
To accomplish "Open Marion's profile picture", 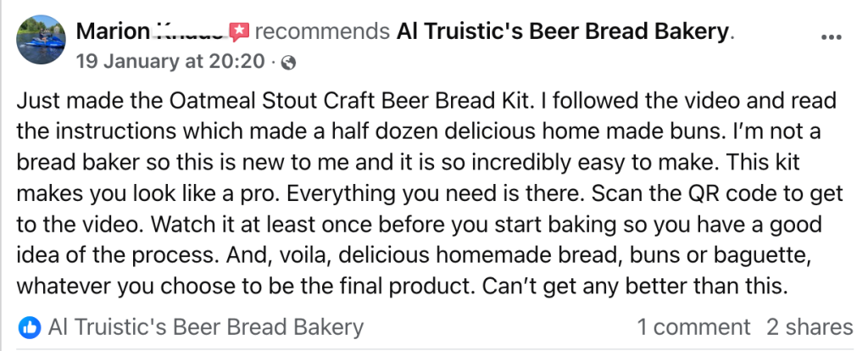I will (41, 40).
